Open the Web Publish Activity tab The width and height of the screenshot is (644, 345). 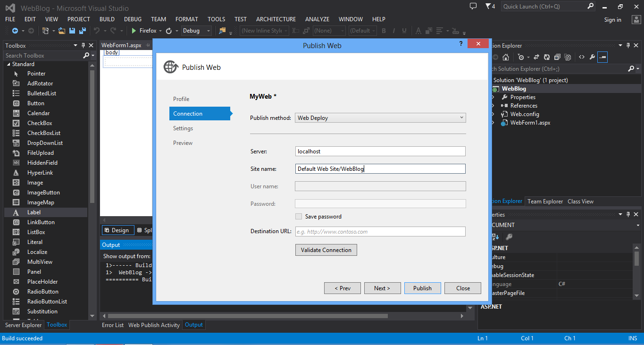(154, 325)
